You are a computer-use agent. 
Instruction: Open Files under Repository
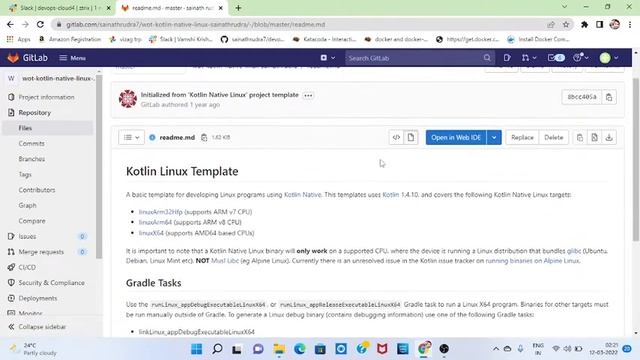click(x=25, y=128)
